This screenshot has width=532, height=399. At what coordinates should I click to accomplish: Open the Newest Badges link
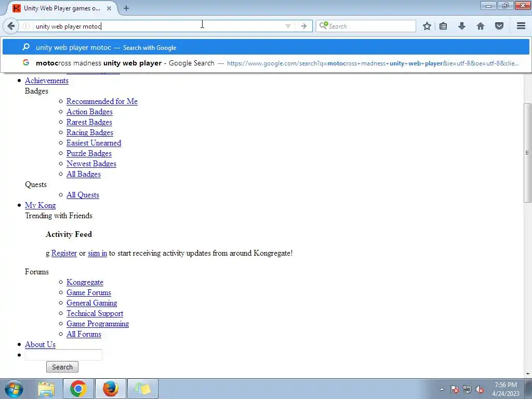[x=91, y=164]
